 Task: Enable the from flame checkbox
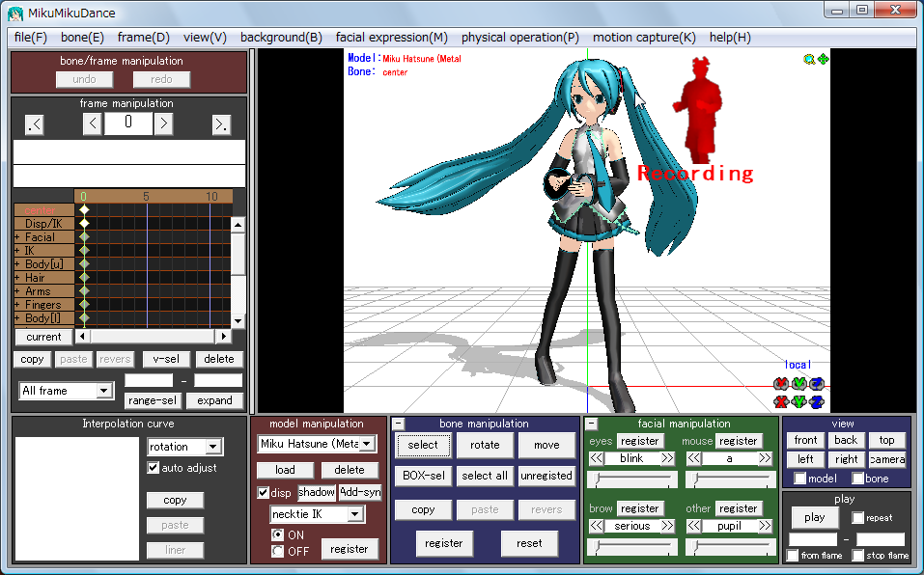pos(793,555)
